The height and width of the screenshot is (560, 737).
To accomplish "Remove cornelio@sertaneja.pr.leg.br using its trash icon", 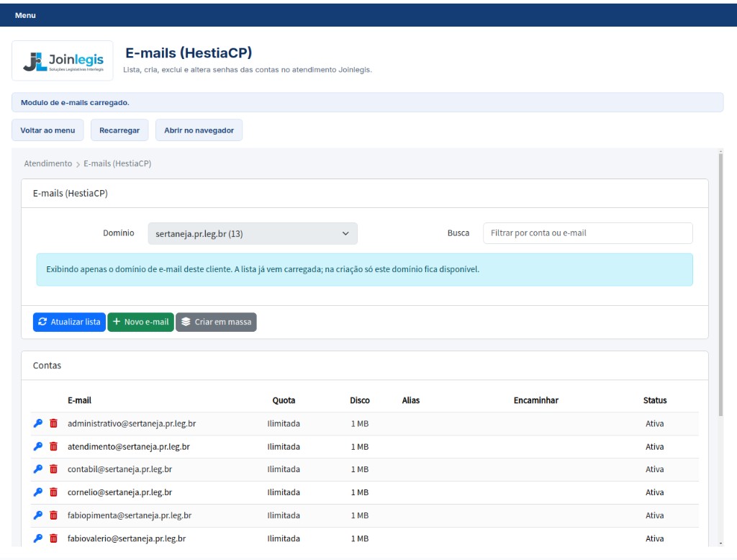I will tap(53, 492).
